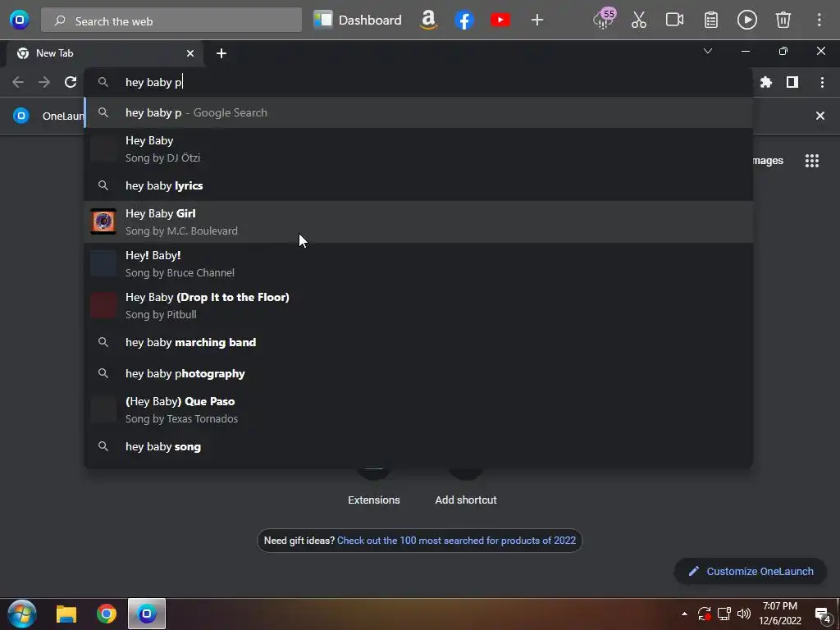Open the OneLaunch top bar three-dot menu
The image size is (840, 630).
point(819,21)
